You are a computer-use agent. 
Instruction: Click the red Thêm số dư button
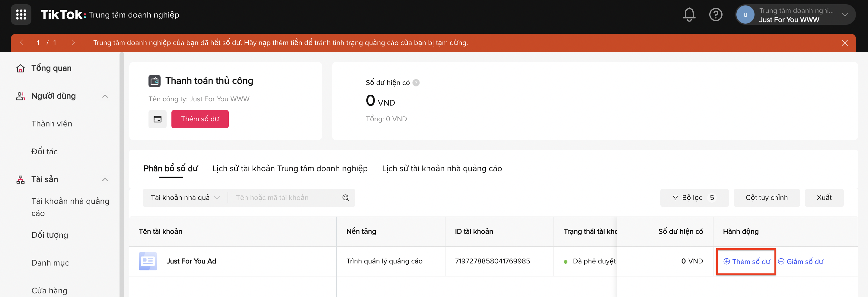(x=200, y=119)
